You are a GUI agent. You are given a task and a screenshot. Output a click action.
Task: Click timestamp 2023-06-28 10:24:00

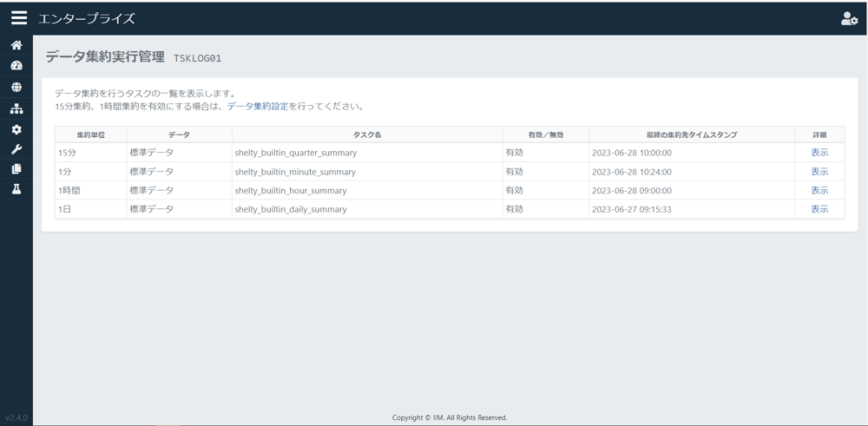tap(632, 172)
